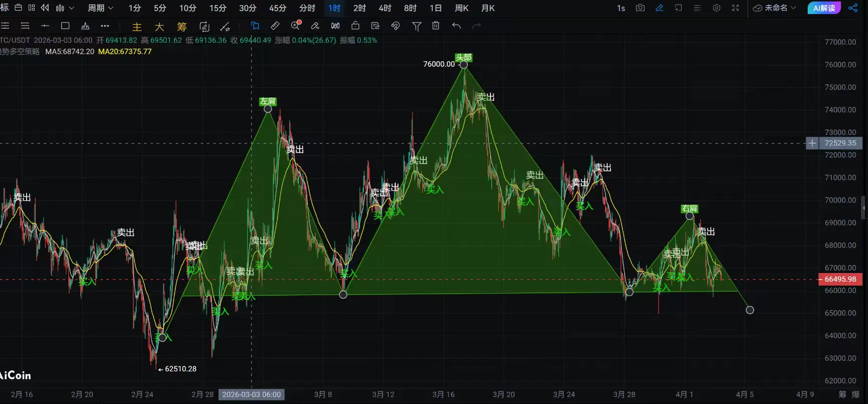Switch to the 8时 timeframe

[410, 8]
